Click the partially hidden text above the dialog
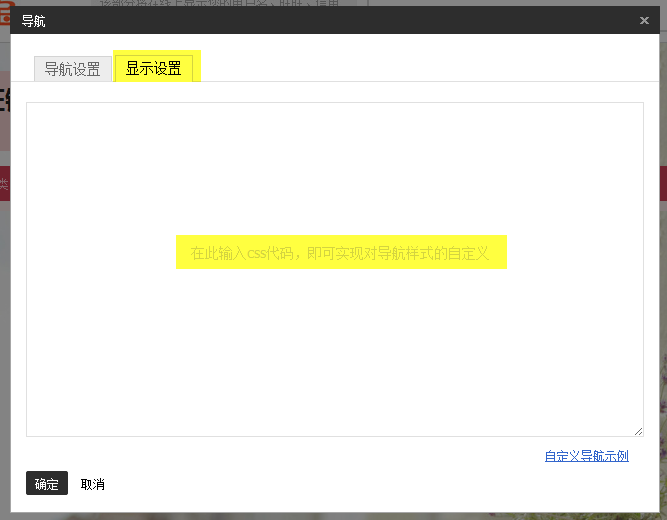The image size is (667, 520). click(x=219, y=3)
